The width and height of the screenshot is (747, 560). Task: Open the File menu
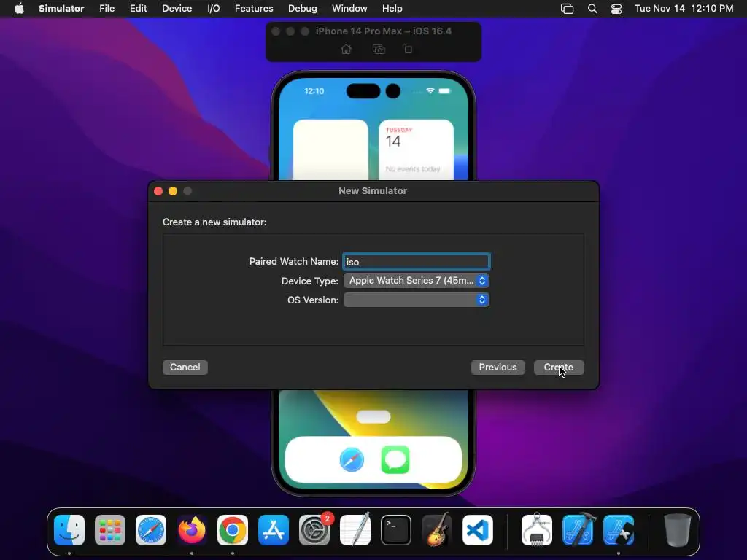[107, 9]
